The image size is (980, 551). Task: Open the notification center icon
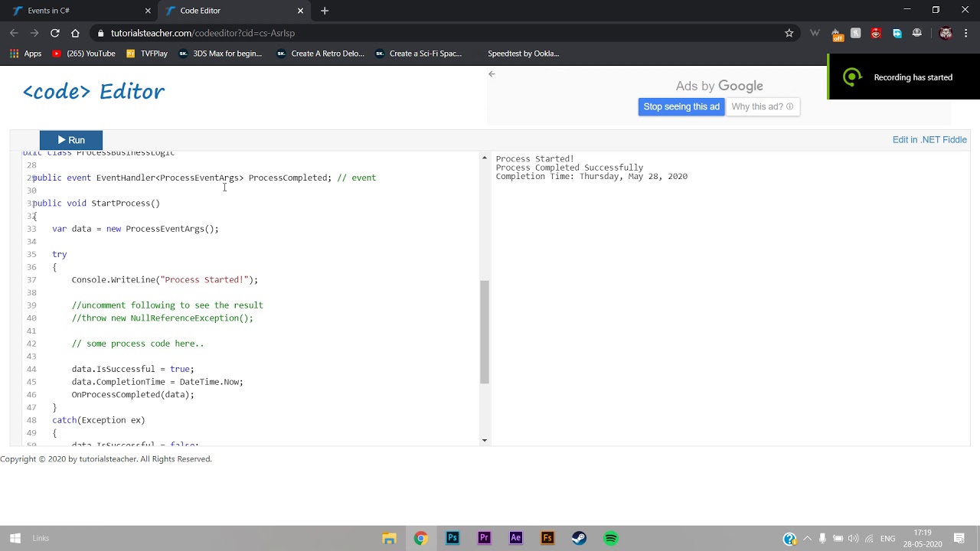point(959,538)
